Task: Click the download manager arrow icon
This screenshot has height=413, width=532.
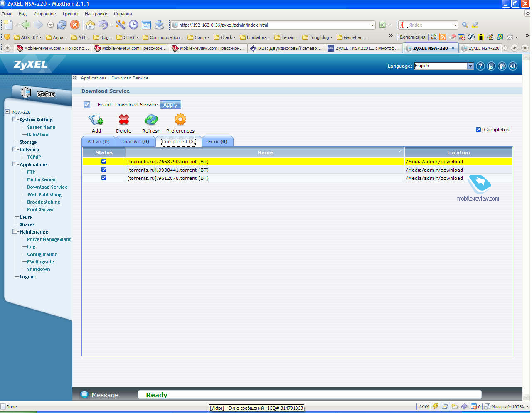Action: click(x=159, y=25)
